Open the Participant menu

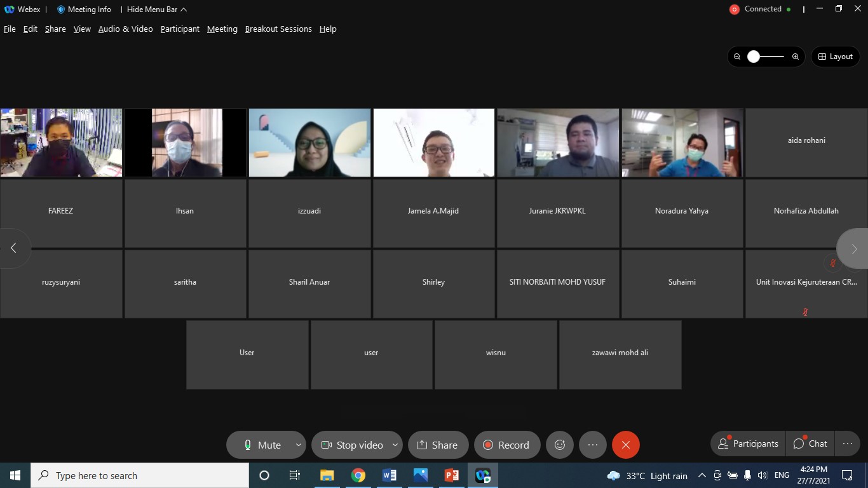(180, 29)
